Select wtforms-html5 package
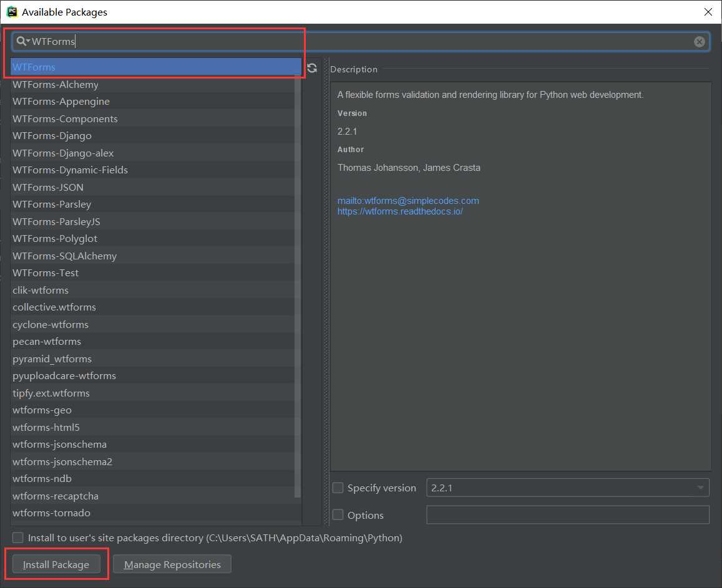 (x=152, y=427)
